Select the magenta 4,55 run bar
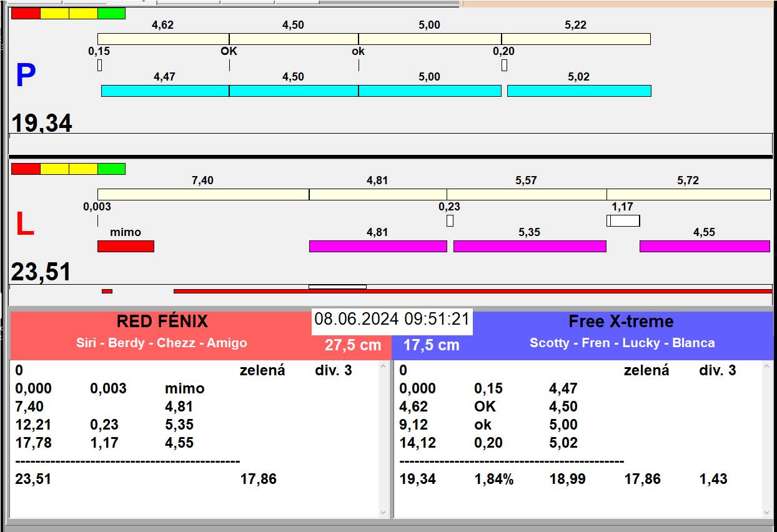The height and width of the screenshot is (532, 777). click(x=705, y=246)
